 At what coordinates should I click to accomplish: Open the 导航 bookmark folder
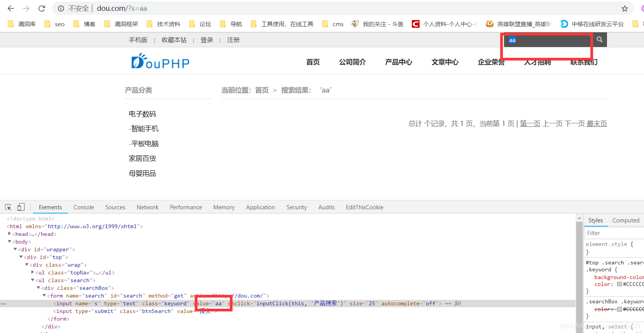[x=231, y=24]
